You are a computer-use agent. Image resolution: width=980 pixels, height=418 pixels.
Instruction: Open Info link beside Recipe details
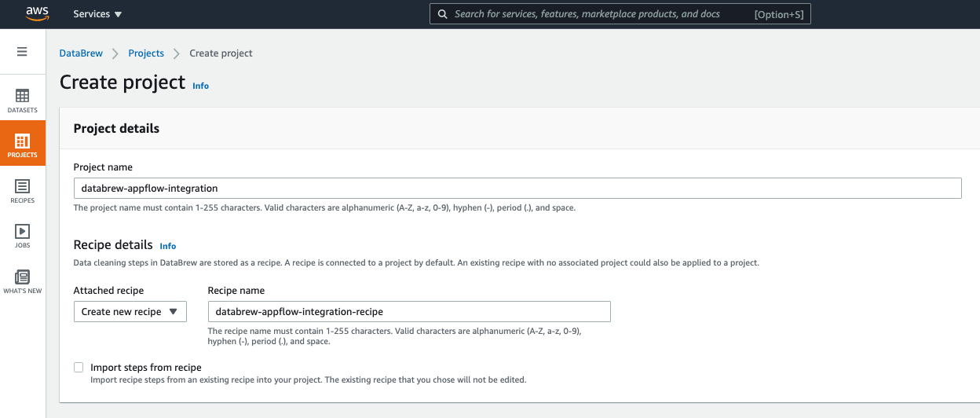[168, 246]
